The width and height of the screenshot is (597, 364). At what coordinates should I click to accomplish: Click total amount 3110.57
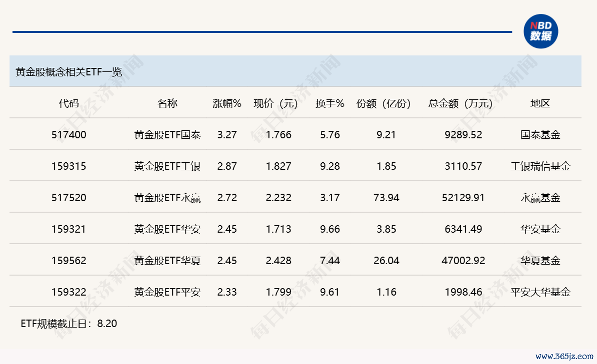click(x=463, y=166)
